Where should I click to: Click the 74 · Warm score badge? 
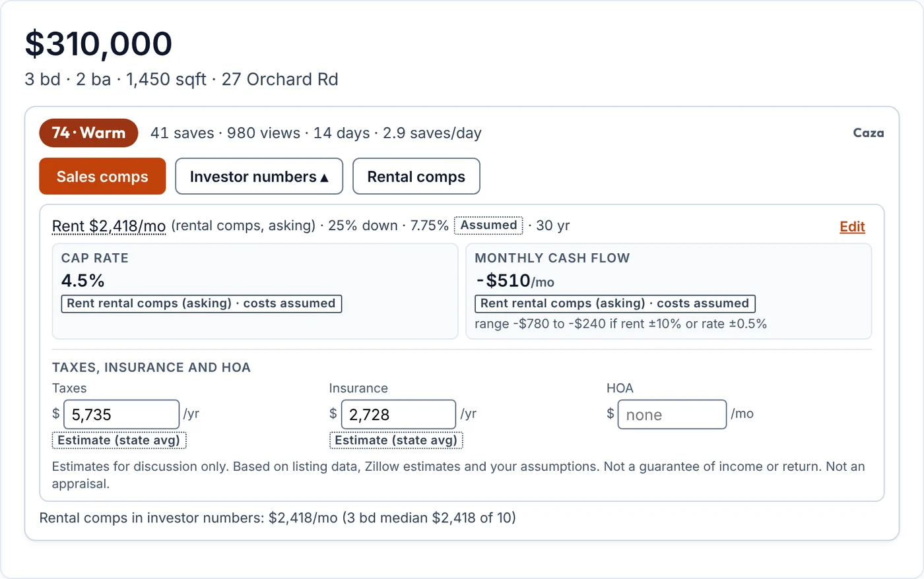pyautogui.click(x=88, y=133)
